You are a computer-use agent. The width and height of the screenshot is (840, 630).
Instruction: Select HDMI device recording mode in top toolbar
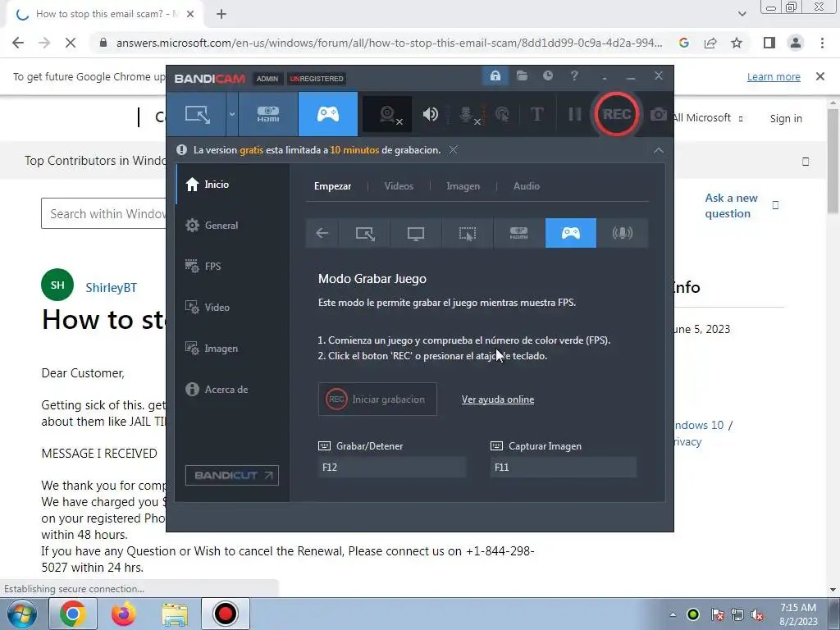click(268, 114)
